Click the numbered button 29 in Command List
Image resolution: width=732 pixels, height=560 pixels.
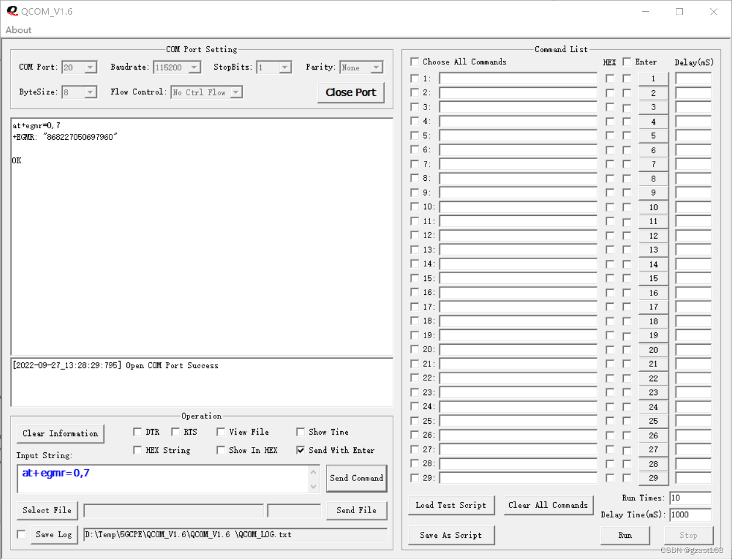pos(654,478)
